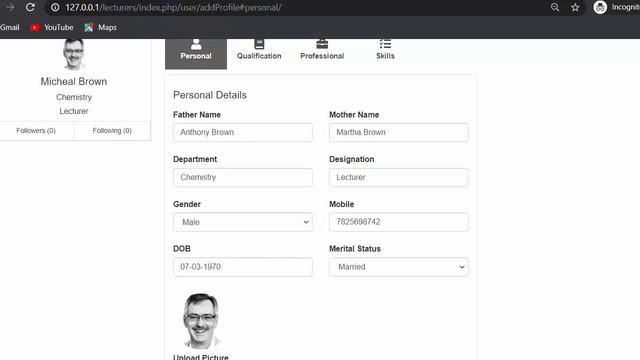
Task: Click the forward navigation arrow
Action: (x=10, y=7)
